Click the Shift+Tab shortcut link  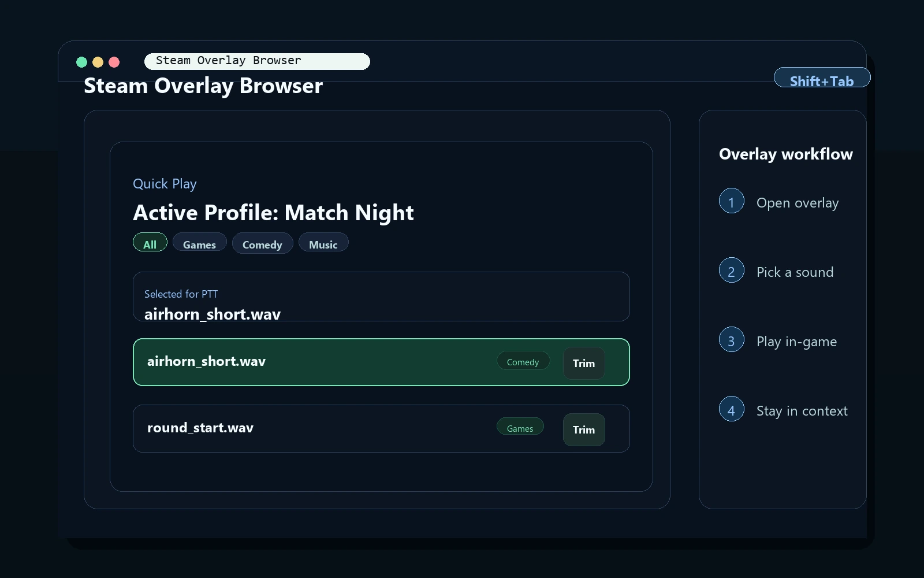point(822,79)
